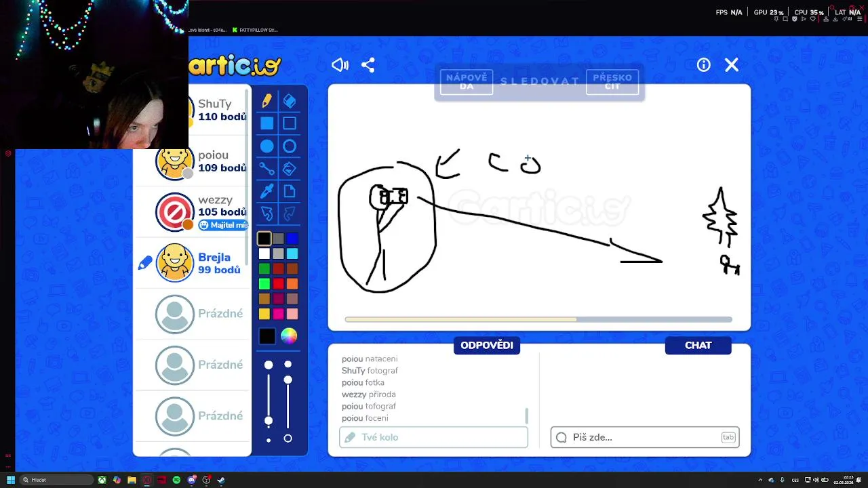Click the answer 'poiou focení'
The image size is (868, 488).
pos(365,418)
